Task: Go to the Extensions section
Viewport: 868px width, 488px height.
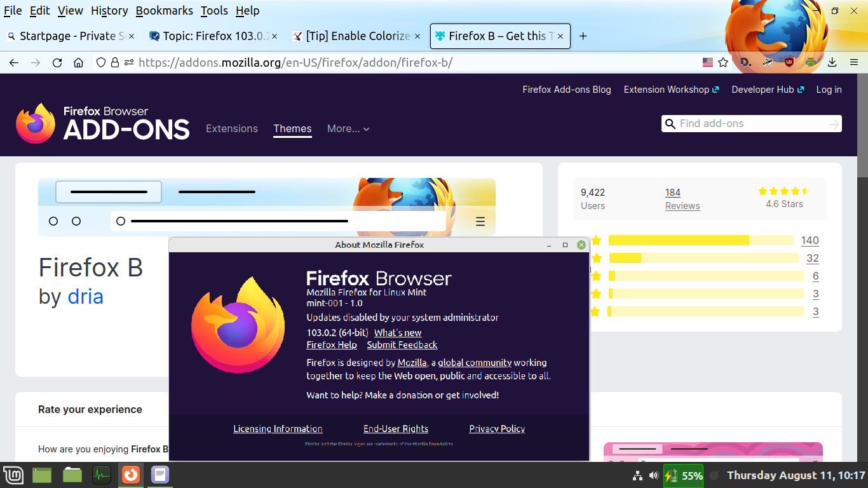Action: tap(232, 129)
